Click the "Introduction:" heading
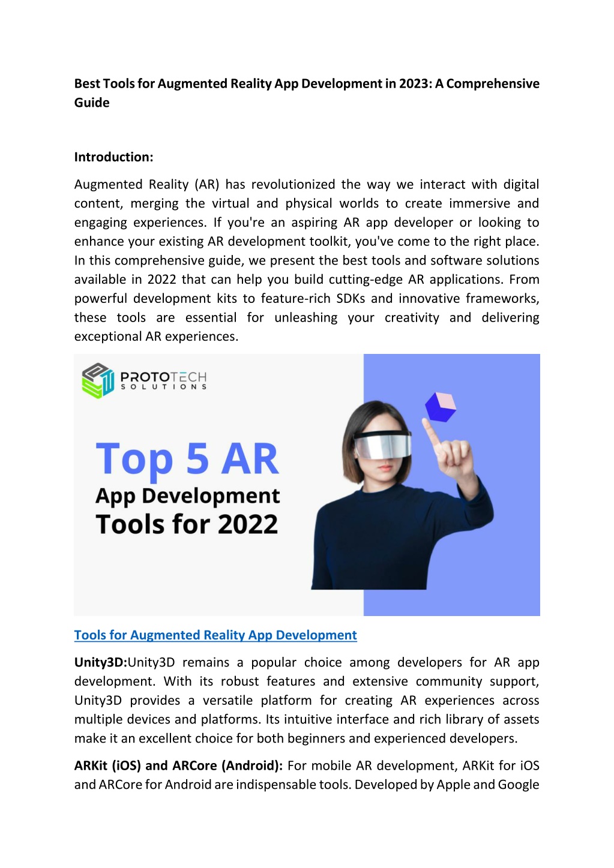Image resolution: width=614 pixels, height=868 pixels. [x=113, y=157]
